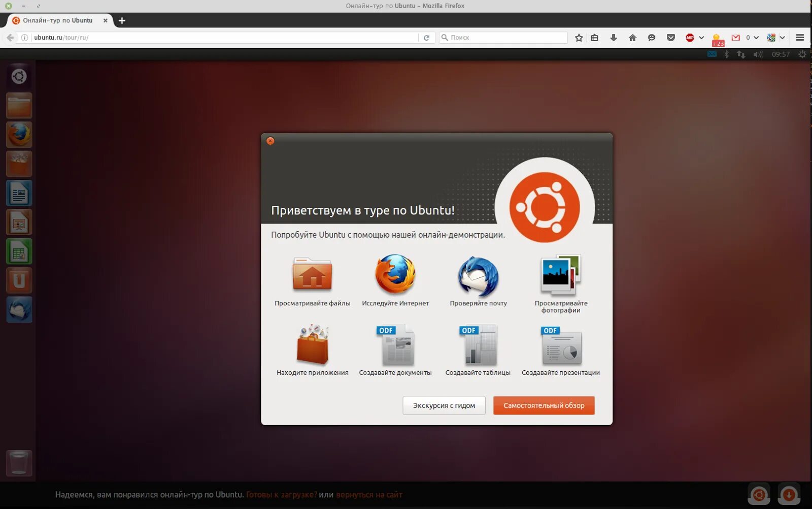Open the Files home folder icon in the welcome dialog

pos(312,275)
